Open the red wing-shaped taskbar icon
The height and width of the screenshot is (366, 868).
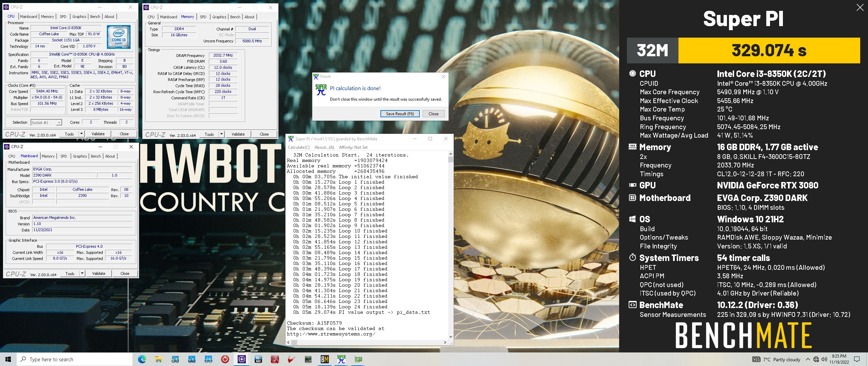tap(291, 359)
